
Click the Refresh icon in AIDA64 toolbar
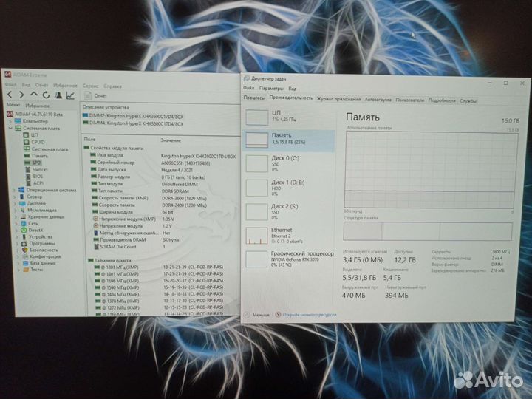(x=45, y=95)
